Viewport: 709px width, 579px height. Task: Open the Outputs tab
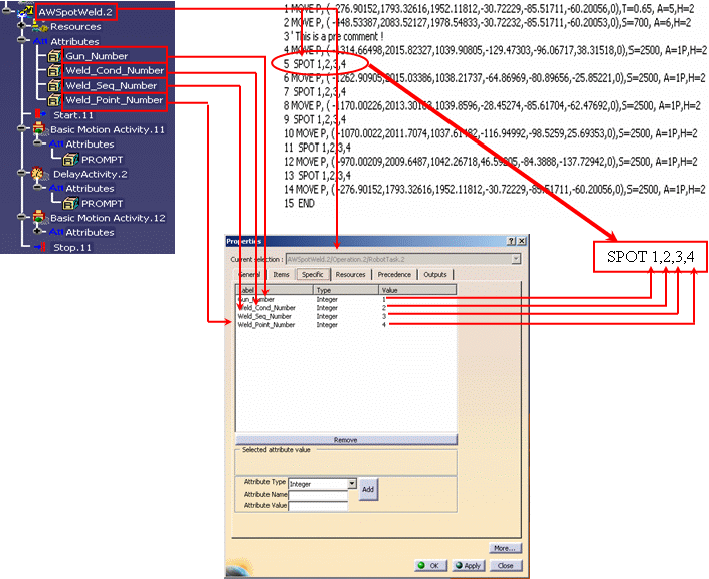pyautogui.click(x=435, y=274)
